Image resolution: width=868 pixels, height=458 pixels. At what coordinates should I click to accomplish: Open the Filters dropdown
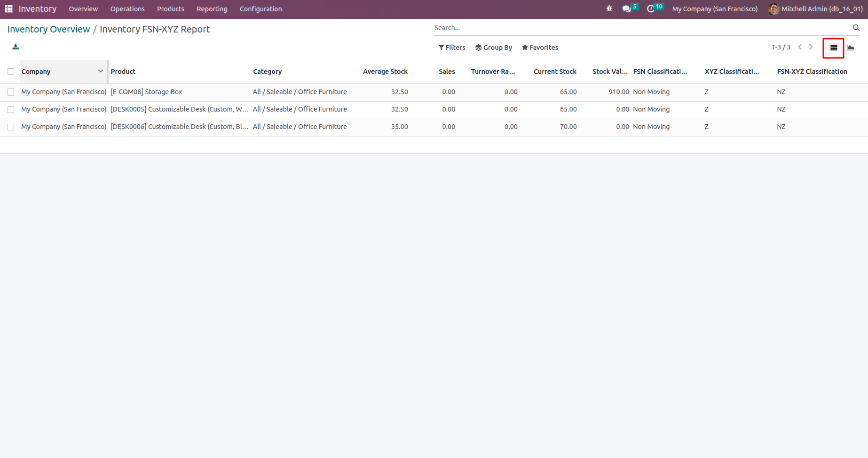tap(452, 48)
